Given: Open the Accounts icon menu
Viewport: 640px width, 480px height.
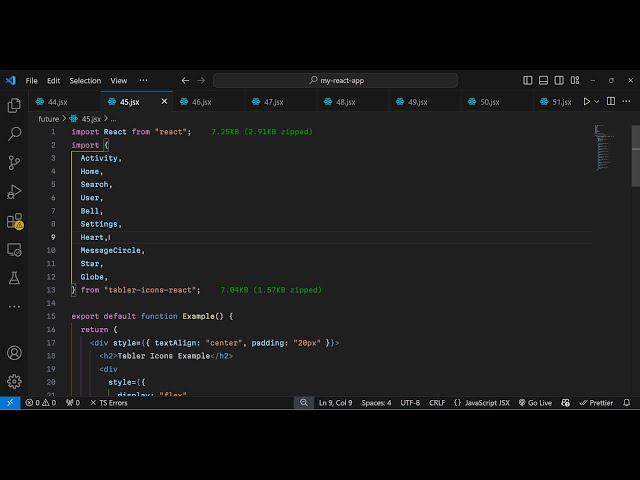Looking at the screenshot, I should [14, 353].
